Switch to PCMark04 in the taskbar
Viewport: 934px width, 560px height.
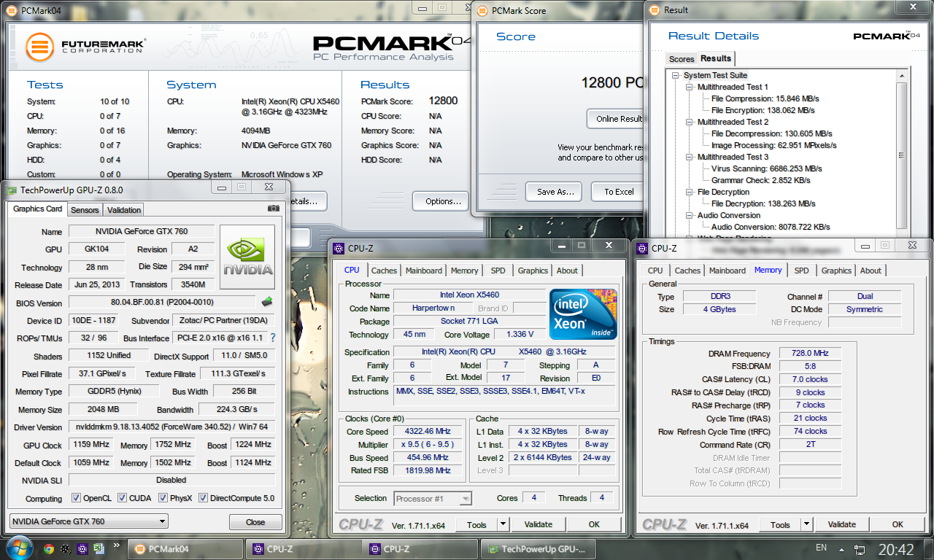(x=186, y=549)
